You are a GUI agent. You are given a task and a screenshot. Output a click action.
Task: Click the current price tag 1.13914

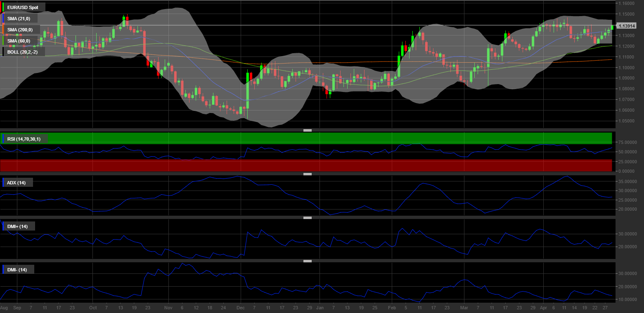(627, 26)
